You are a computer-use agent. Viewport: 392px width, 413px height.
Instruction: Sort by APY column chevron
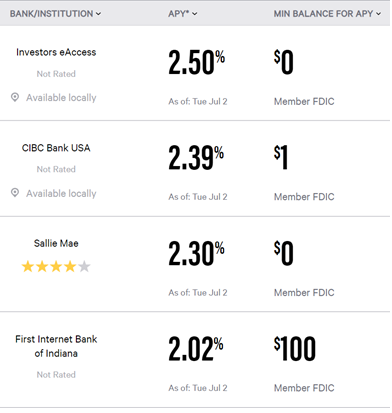pyautogui.click(x=195, y=14)
